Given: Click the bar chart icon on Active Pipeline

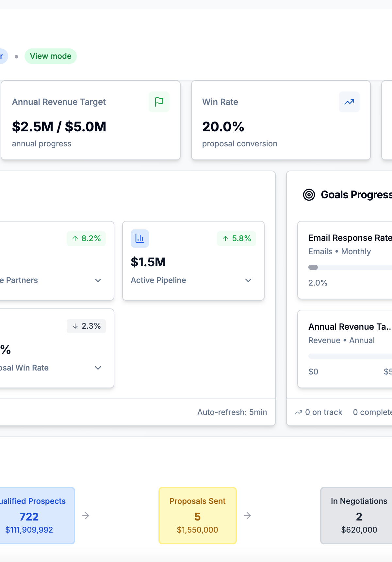Looking at the screenshot, I should (x=140, y=239).
